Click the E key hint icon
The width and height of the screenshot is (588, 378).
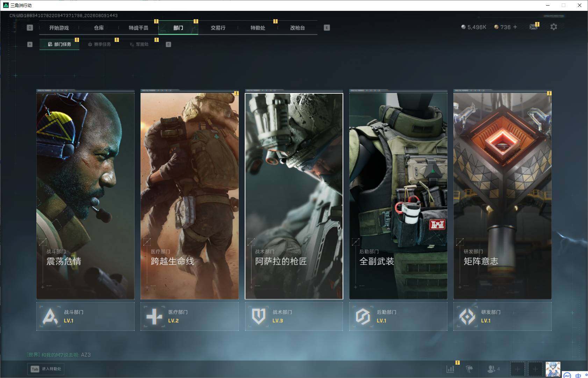[327, 28]
